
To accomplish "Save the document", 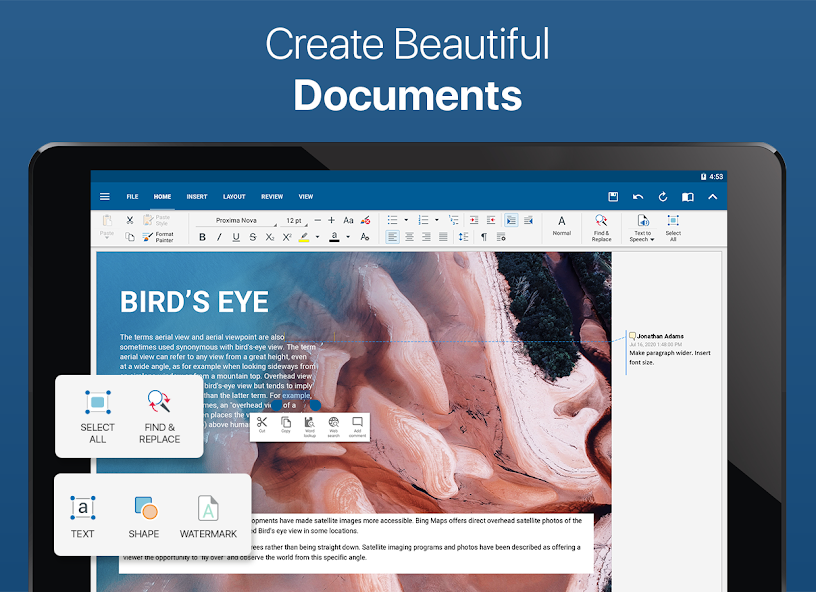I will click(x=614, y=196).
